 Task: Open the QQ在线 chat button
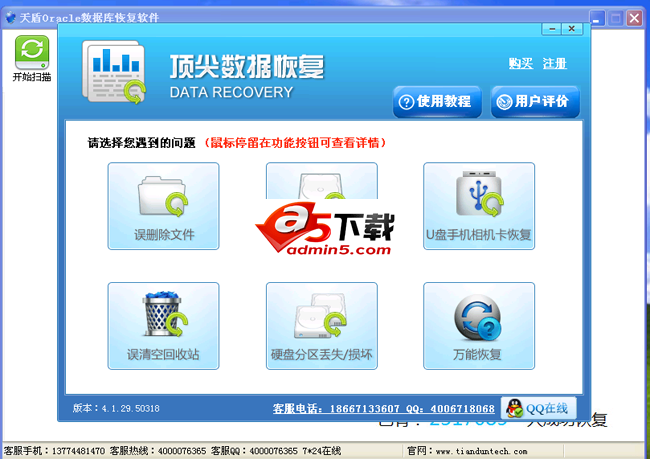pyautogui.click(x=538, y=408)
